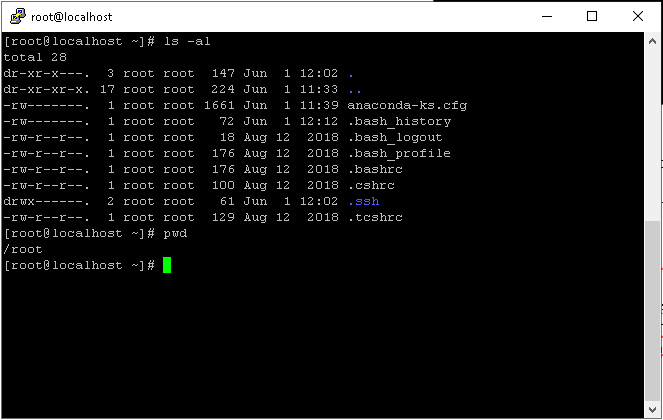This screenshot has width=663, height=420.
Task: Click the blue .ssh directory name
Action: 364,201
